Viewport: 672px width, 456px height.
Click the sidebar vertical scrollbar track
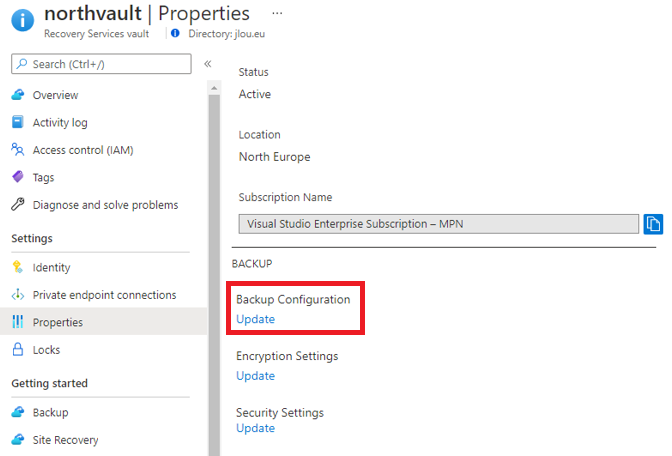pyautogui.click(x=214, y=274)
